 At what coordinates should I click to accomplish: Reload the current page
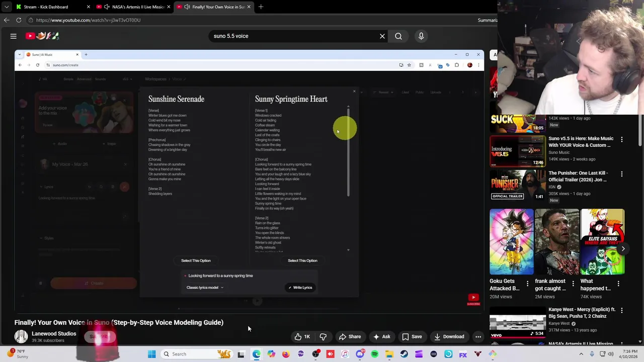tap(19, 20)
